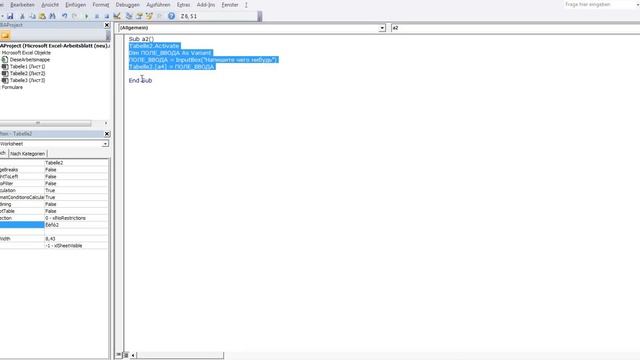The width and height of the screenshot is (640, 360).
Task: Toggle Folders icon in the project pane
Action: pyautogui.click(x=5, y=36)
